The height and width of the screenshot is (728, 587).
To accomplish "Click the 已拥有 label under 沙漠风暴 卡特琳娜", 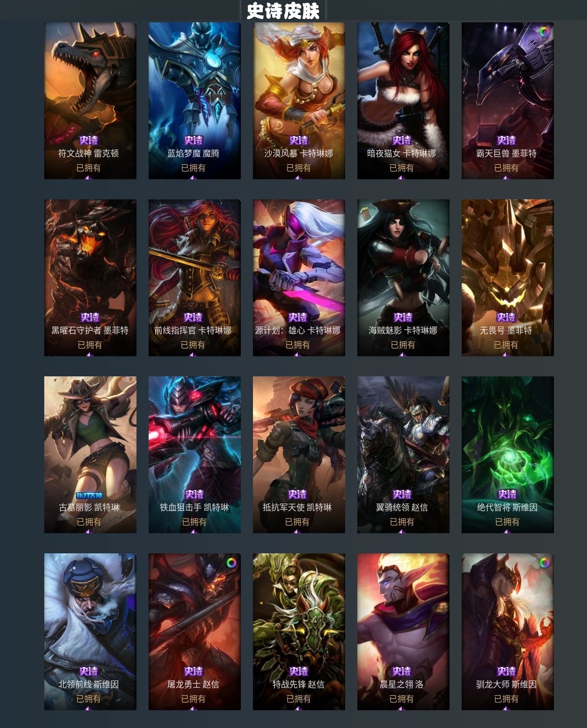I will click(x=298, y=168).
